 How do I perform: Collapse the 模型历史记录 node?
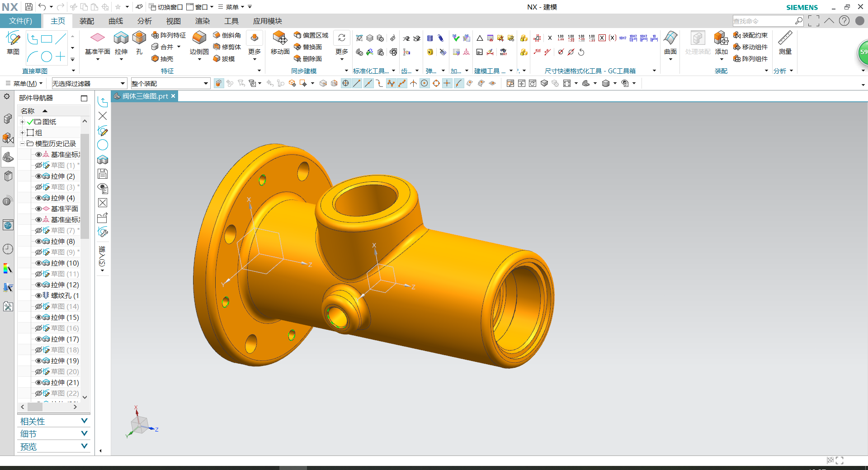pos(22,144)
